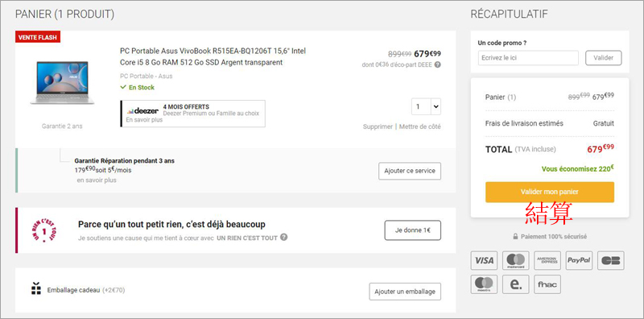The width and height of the screenshot is (644, 319).
Task: Click the PayPal payment icon
Action: [x=579, y=260]
